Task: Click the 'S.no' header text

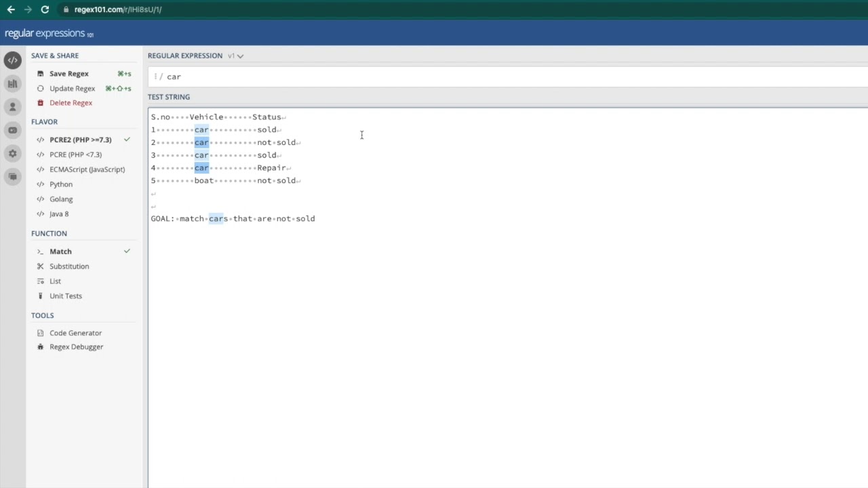Action: coord(160,117)
